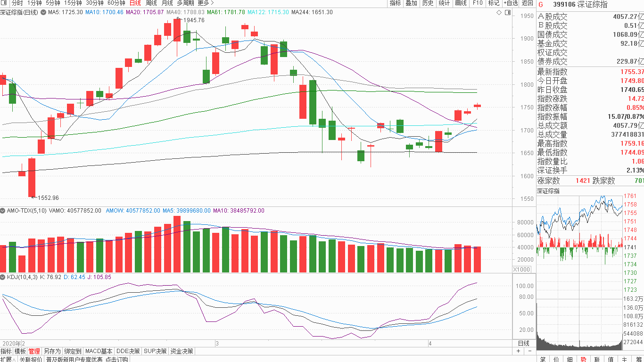This screenshot has width=644, height=362.
Task: Click the 1945.76 high price marker
Action: (193, 20)
